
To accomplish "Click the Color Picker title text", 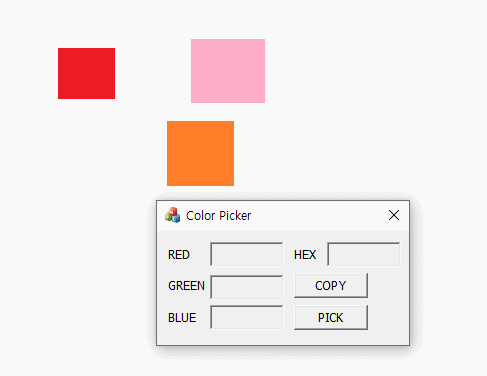I will pos(218,216).
